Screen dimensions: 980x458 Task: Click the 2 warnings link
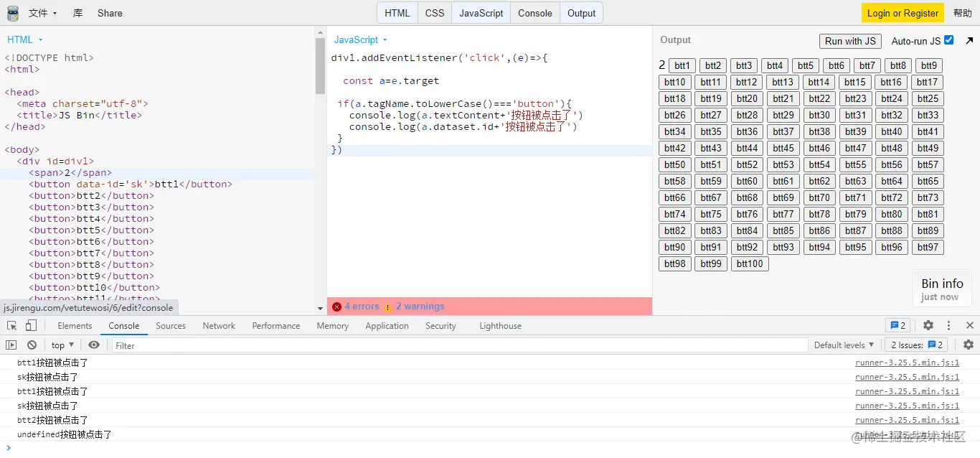[420, 307]
